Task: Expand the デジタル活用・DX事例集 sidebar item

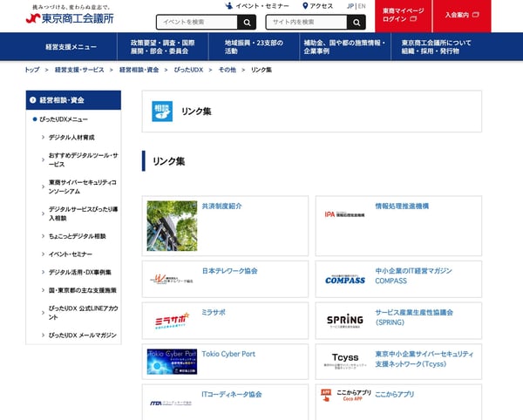Action: click(79, 272)
